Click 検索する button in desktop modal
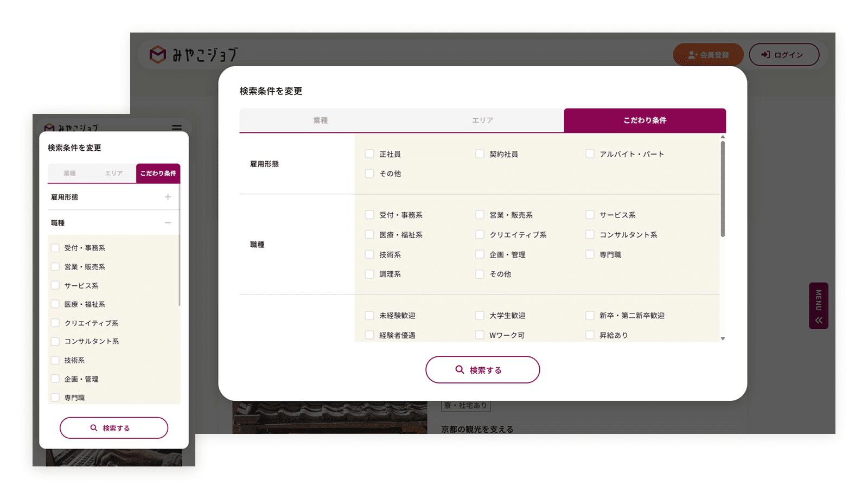Viewport: 868px width, 499px height. pyautogui.click(x=482, y=370)
